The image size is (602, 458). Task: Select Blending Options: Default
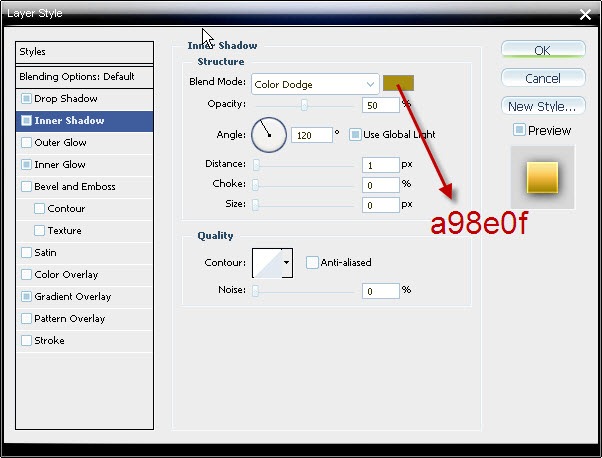[x=84, y=77]
